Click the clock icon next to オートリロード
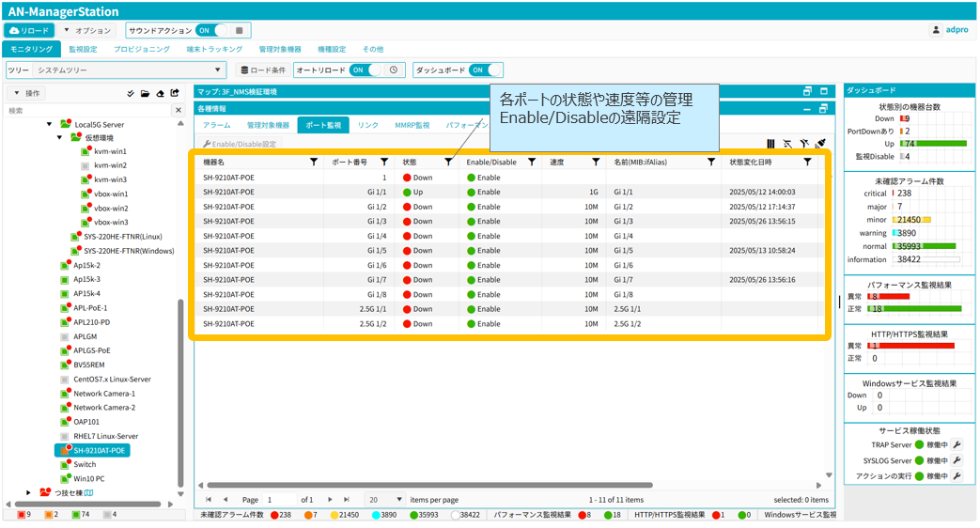 click(x=394, y=70)
